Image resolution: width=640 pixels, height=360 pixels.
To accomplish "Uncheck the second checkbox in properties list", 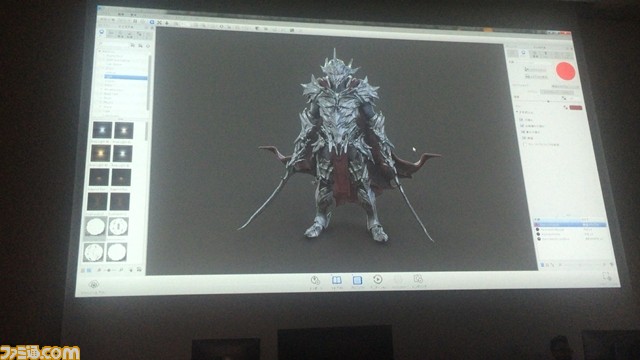I will [522, 126].
